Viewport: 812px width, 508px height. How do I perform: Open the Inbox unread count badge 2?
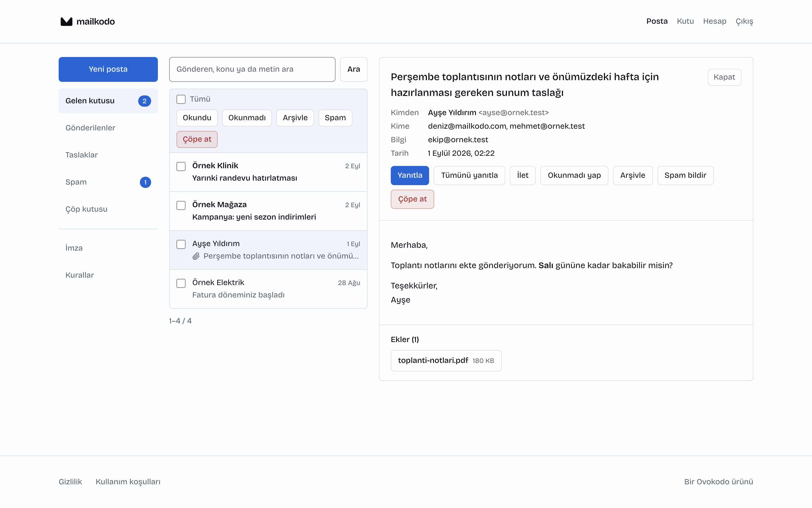coord(145,101)
